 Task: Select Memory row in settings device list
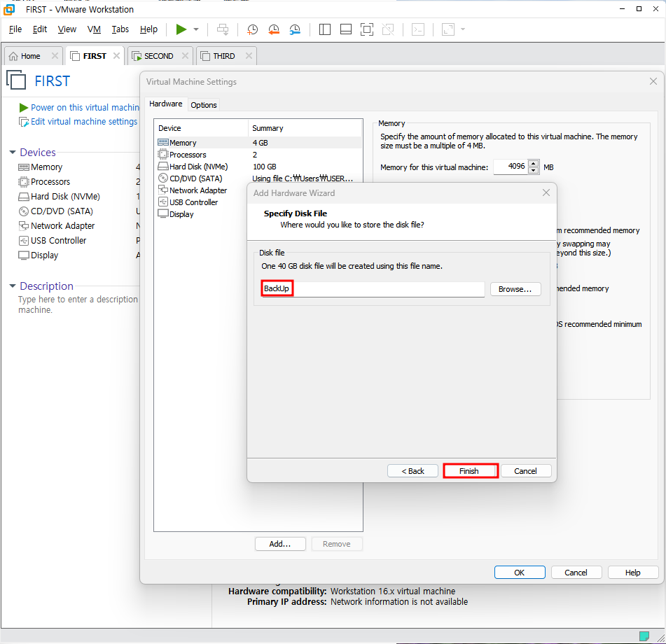258,143
